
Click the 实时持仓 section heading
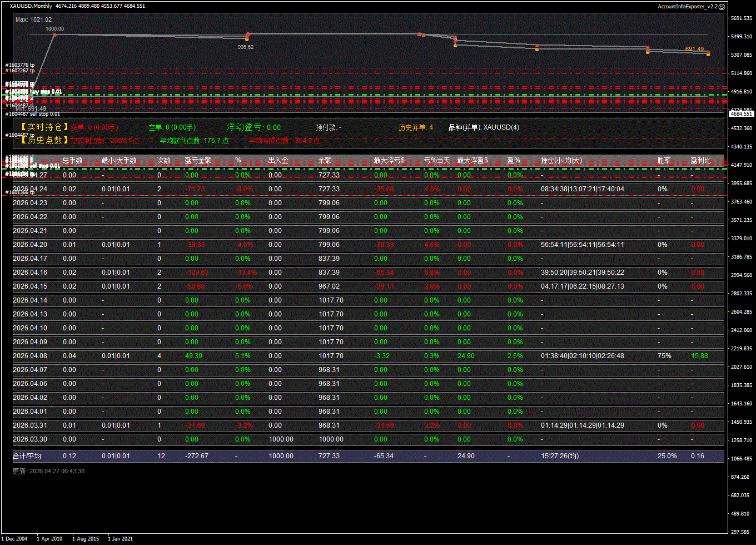point(44,127)
